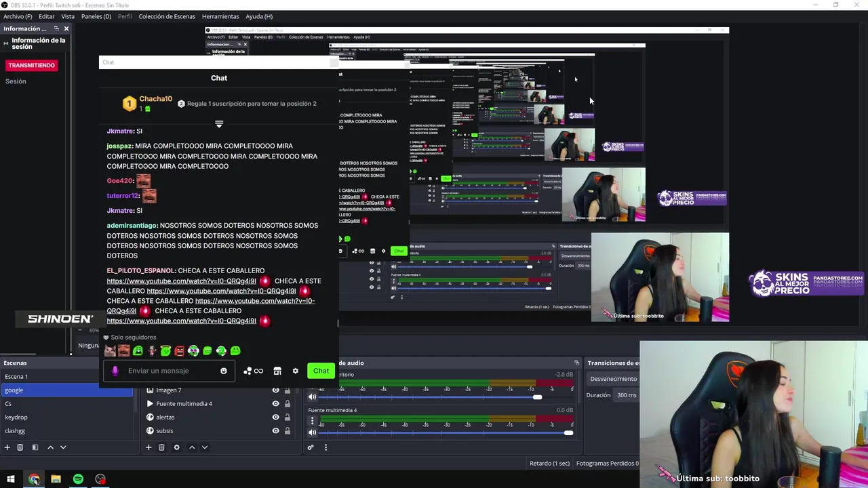Click username josspaz in chat
Screen dimensions: 868x488
119,146
